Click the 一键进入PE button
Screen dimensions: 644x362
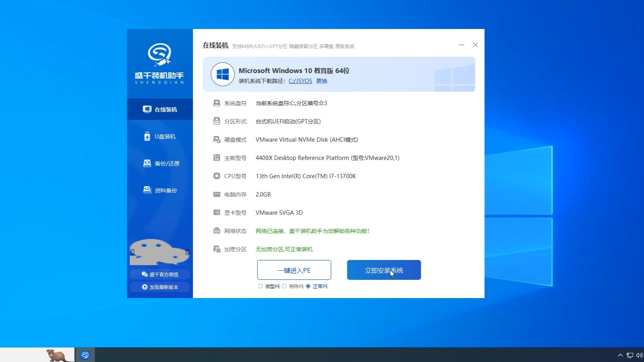tap(294, 270)
